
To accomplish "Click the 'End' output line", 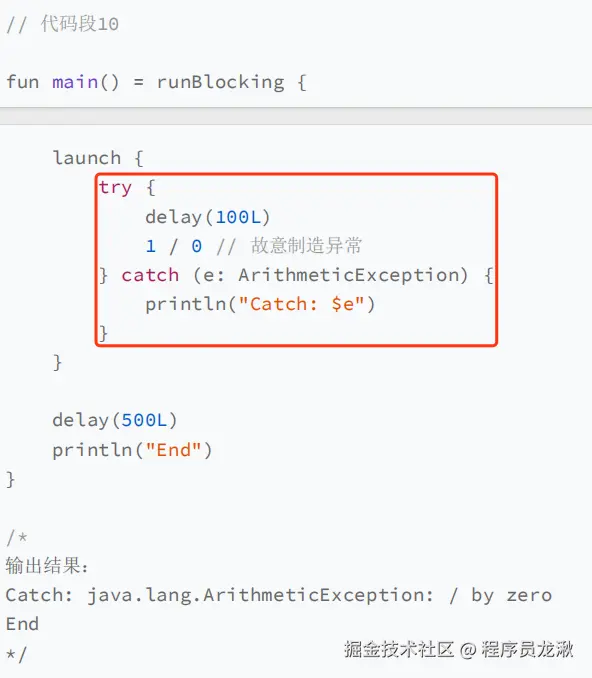I will (22, 624).
